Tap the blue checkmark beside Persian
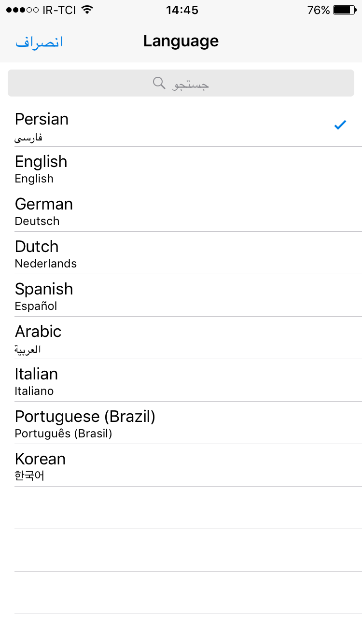This screenshot has width=362, height=644. (340, 126)
